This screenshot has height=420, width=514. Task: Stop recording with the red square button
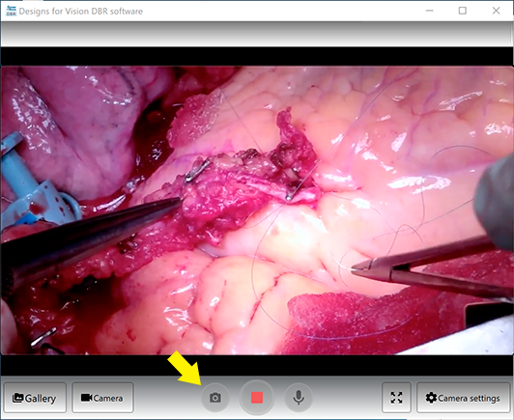257,398
